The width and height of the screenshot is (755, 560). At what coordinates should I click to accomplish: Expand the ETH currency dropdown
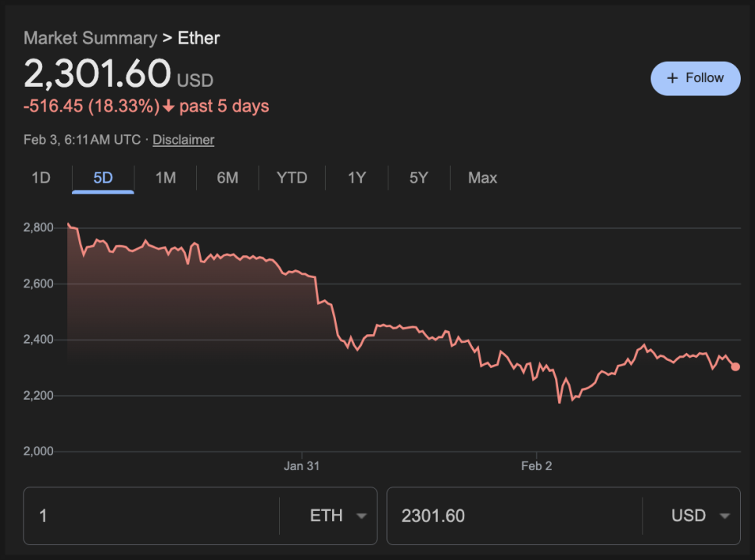coord(338,516)
